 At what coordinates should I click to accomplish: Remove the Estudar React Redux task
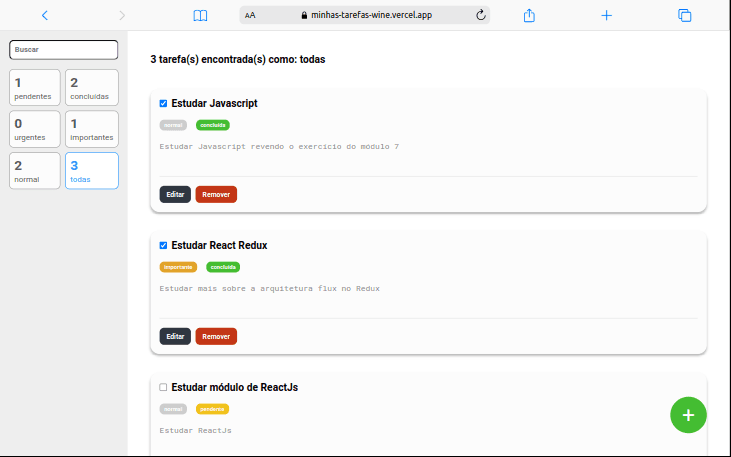pos(216,336)
